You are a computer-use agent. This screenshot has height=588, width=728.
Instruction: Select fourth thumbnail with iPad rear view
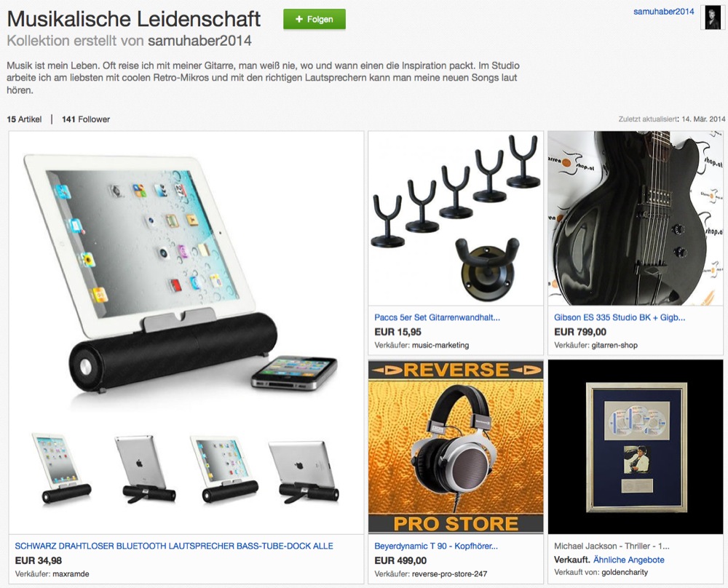click(x=304, y=471)
